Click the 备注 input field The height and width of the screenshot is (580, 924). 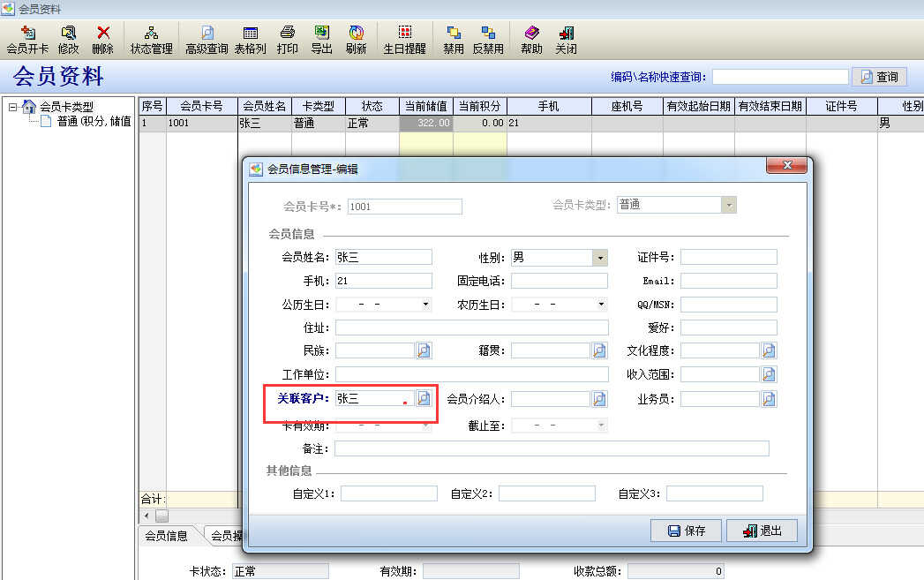[x=552, y=448]
